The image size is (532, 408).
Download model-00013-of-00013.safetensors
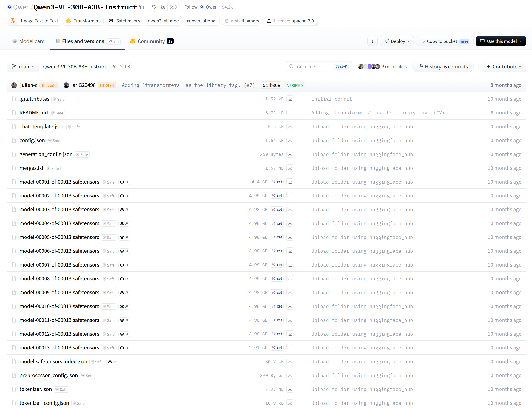[290, 348]
